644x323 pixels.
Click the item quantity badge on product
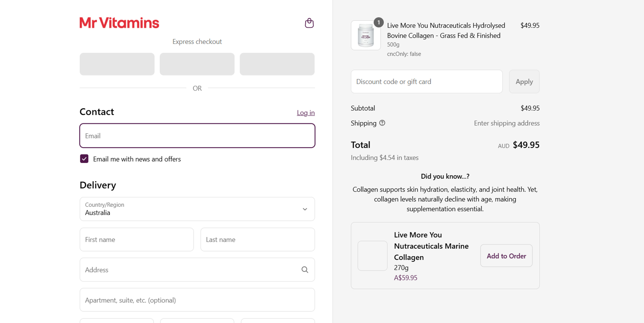(x=379, y=22)
